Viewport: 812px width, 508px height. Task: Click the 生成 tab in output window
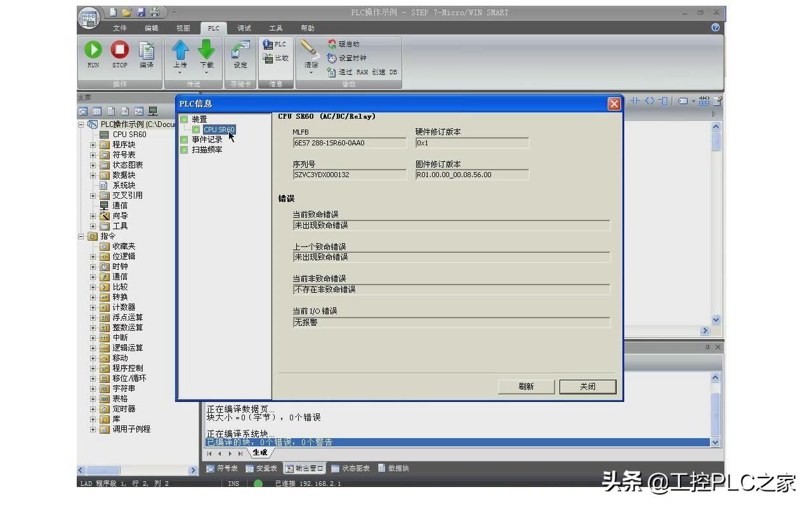click(260, 453)
